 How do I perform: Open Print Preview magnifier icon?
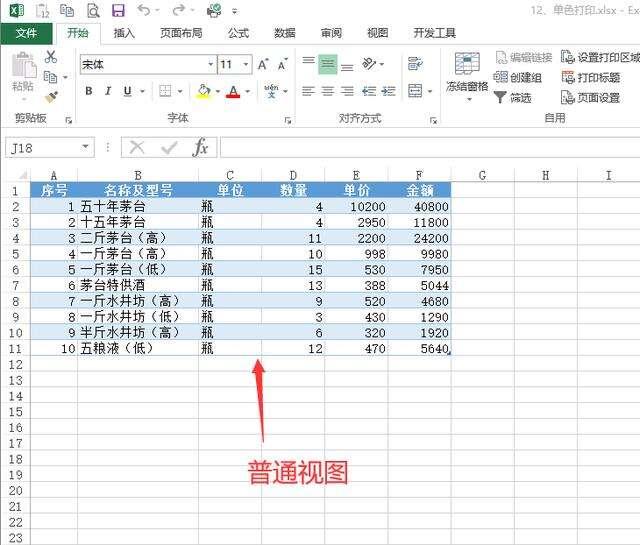pyautogui.click(x=93, y=10)
